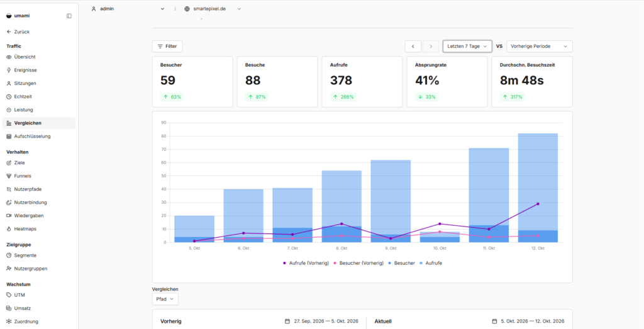This screenshot has height=329, width=644.
Task: Click the Nutzerbindung retention icon
Action: pos(9,203)
